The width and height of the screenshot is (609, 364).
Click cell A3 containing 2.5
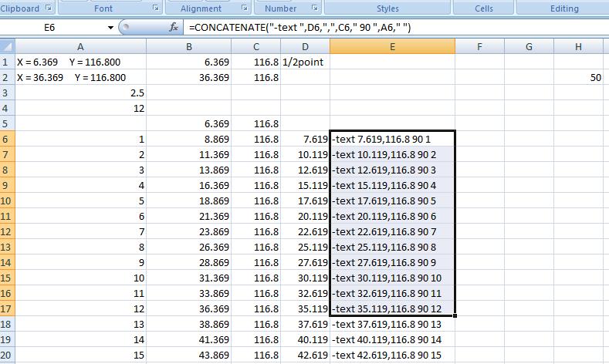click(x=80, y=93)
